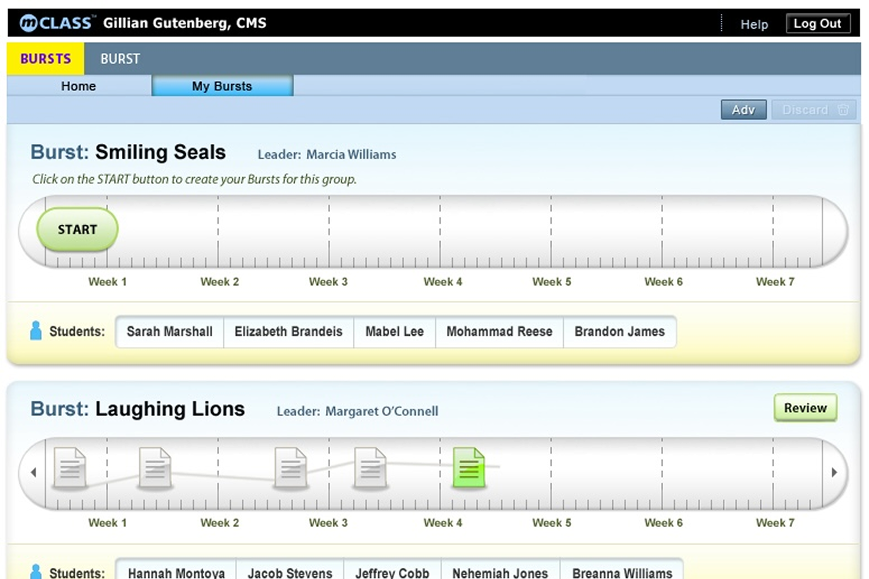The height and width of the screenshot is (579, 869).
Task: Click leader name Margaret O'Connell
Action: coord(381,411)
